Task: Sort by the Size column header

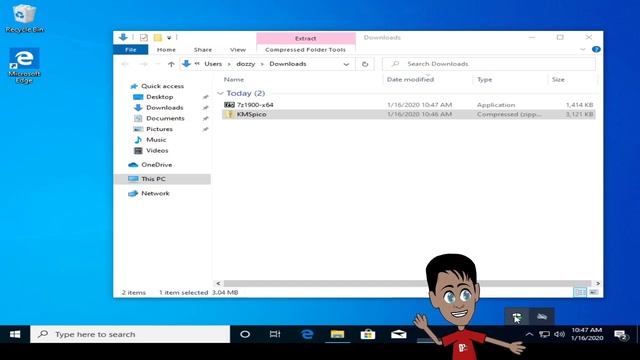Action: (x=558, y=80)
